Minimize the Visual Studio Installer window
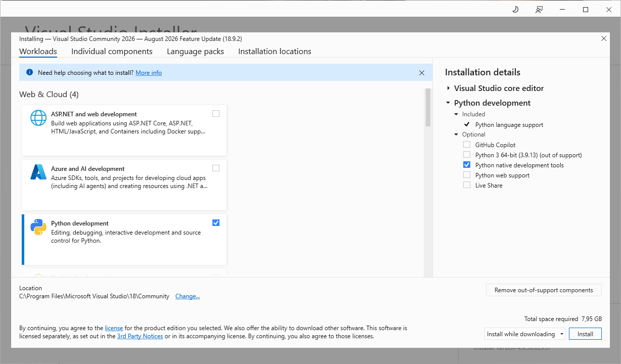The height and width of the screenshot is (364, 621). pyautogui.click(x=562, y=9)
